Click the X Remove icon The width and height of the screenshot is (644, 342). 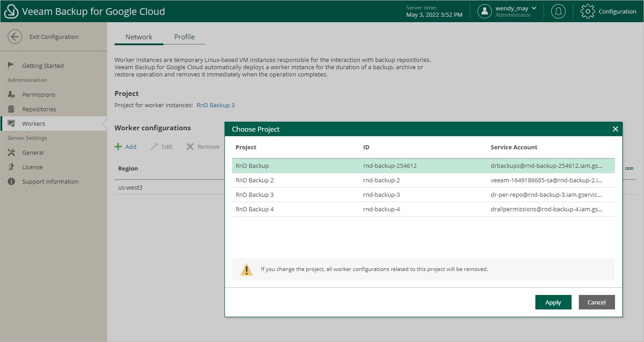click(190, 147)
